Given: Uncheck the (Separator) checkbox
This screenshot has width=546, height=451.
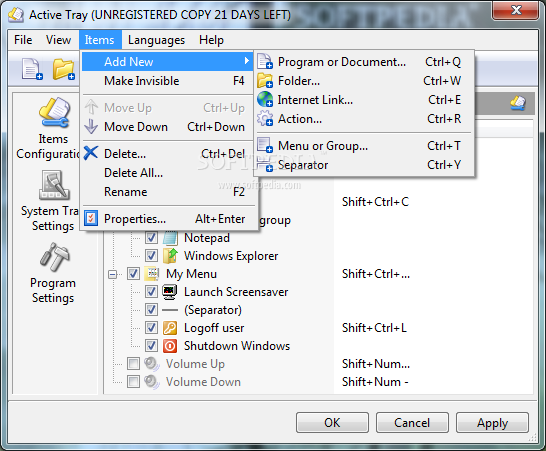Looking at the screenshot, I should click(151, 310).
